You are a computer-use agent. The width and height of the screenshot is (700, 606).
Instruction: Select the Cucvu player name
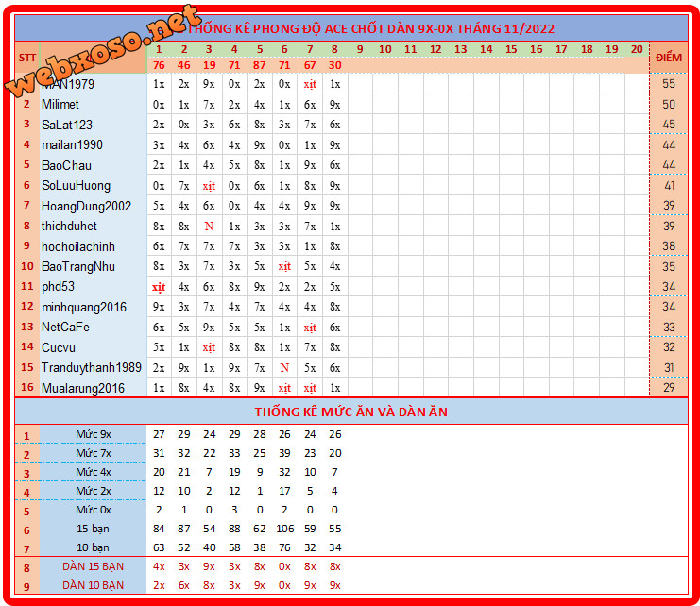pos(58,347)
